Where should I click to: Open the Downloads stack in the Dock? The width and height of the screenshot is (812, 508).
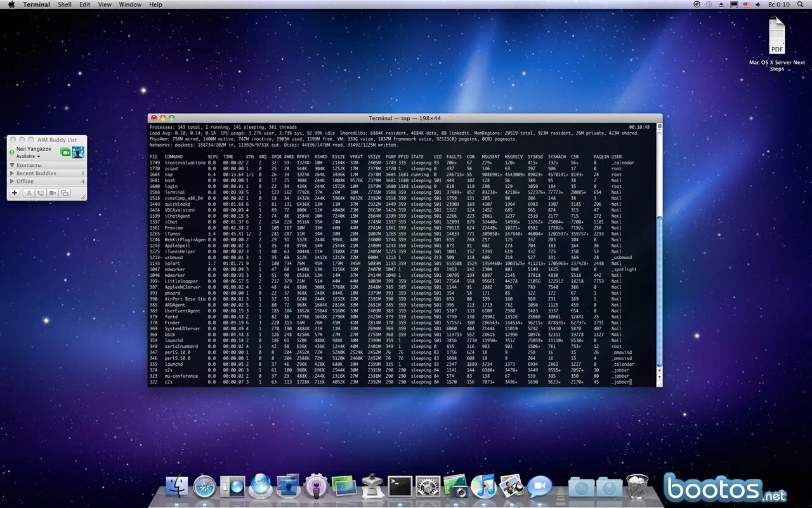click(609, 487)
